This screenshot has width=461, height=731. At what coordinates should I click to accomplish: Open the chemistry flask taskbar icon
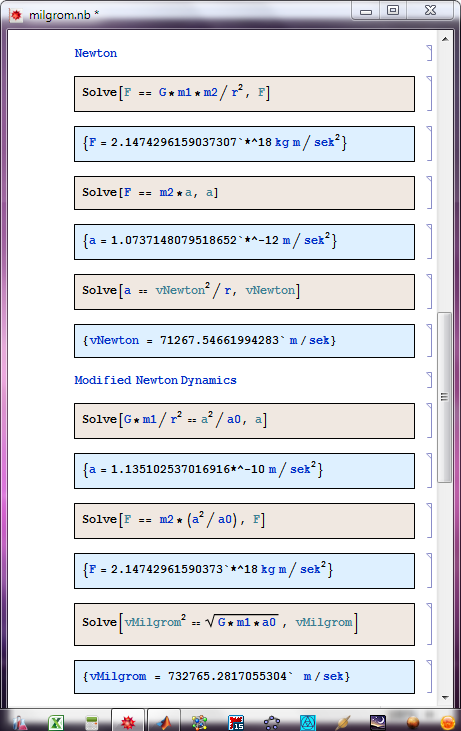click(x=20, y=722)
